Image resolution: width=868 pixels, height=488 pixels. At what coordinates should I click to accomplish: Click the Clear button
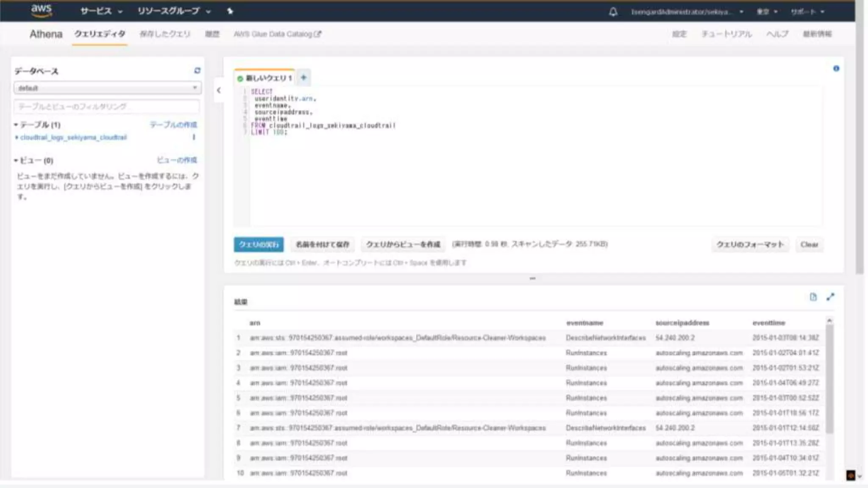809,244
